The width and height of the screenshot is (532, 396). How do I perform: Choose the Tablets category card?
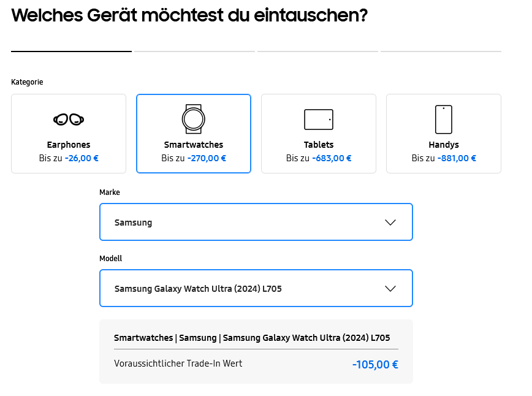coord(319,134)
